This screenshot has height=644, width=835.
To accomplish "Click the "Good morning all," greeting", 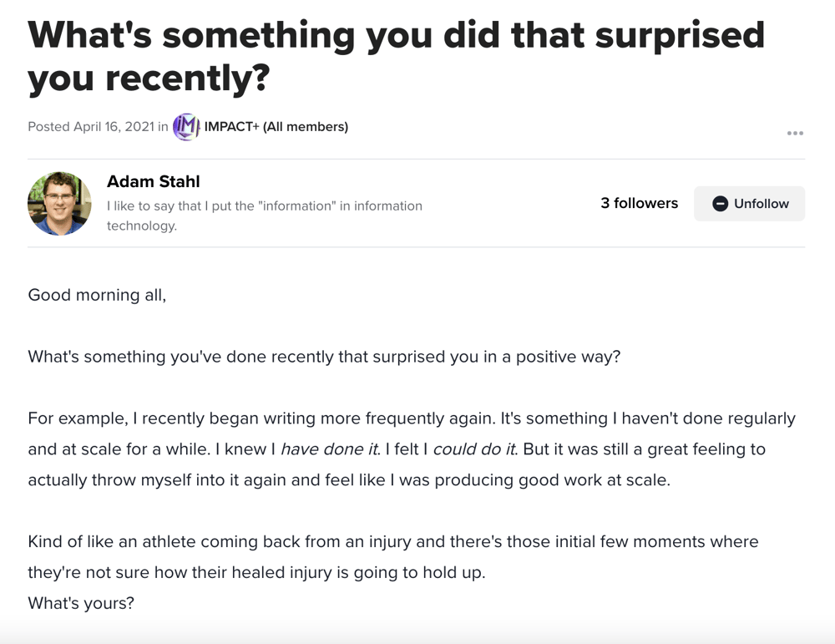I will [x=97, y=295].
